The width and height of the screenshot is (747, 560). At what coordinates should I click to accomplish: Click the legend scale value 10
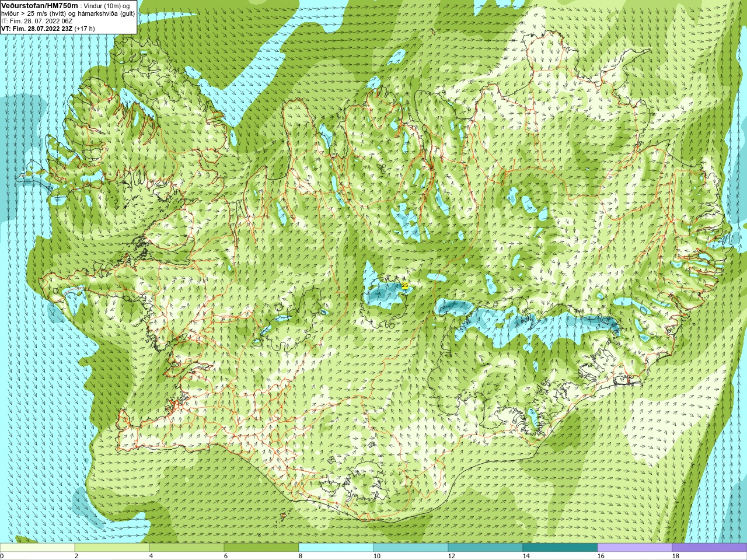[x=377, y=556]
